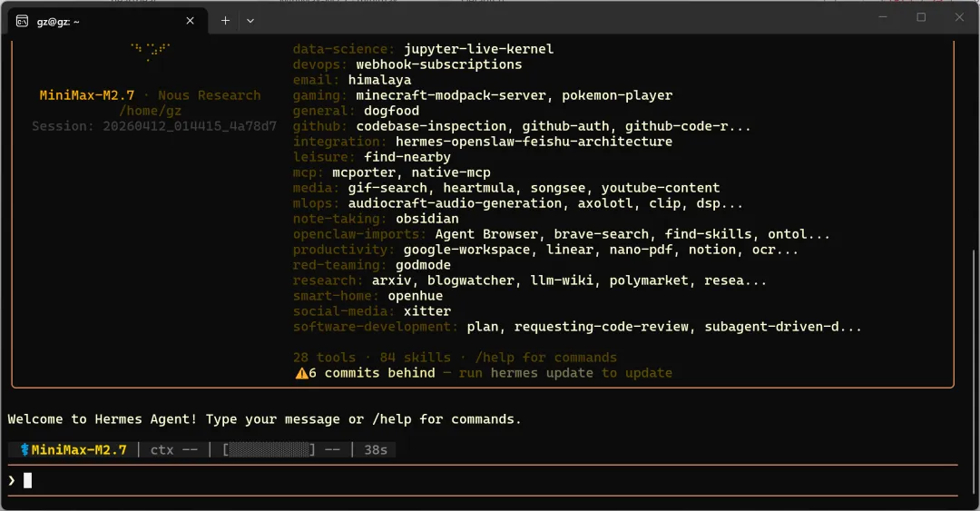The image size is (980, 511).
Task: Click 'mcporter' skill text
Action: (364, 172)
